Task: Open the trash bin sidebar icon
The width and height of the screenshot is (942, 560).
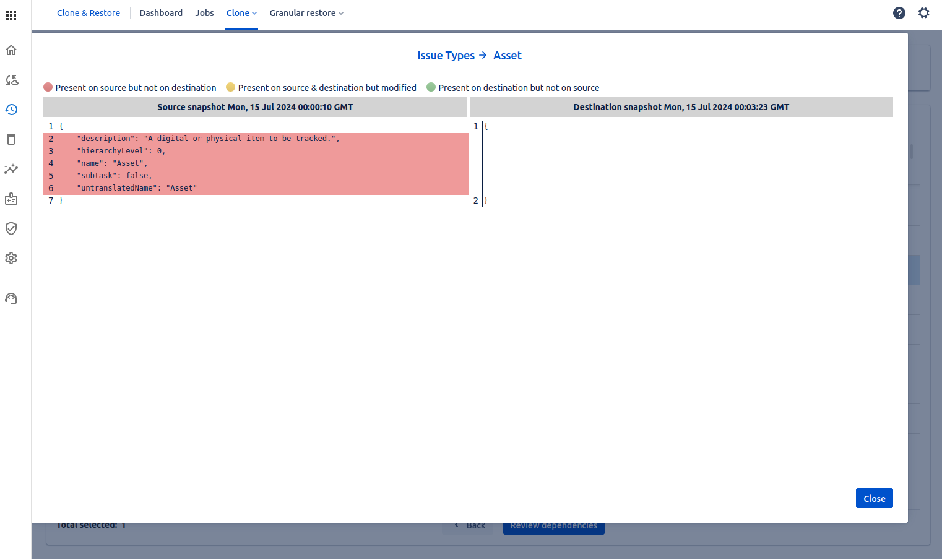Action: [x=11, y=139]
